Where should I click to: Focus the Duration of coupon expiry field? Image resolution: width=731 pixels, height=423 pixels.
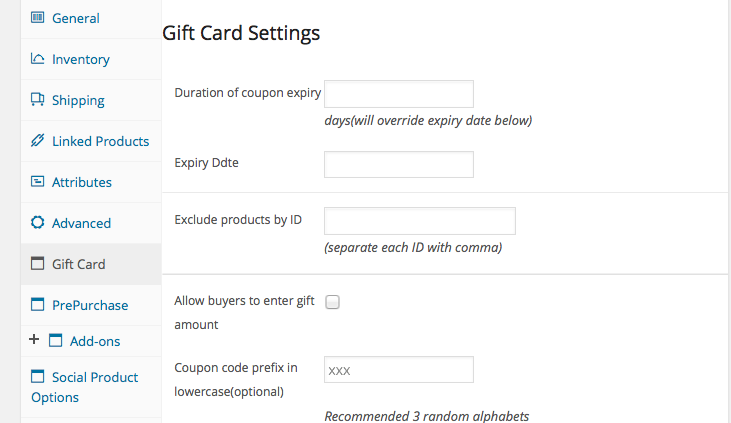[399, 94]
